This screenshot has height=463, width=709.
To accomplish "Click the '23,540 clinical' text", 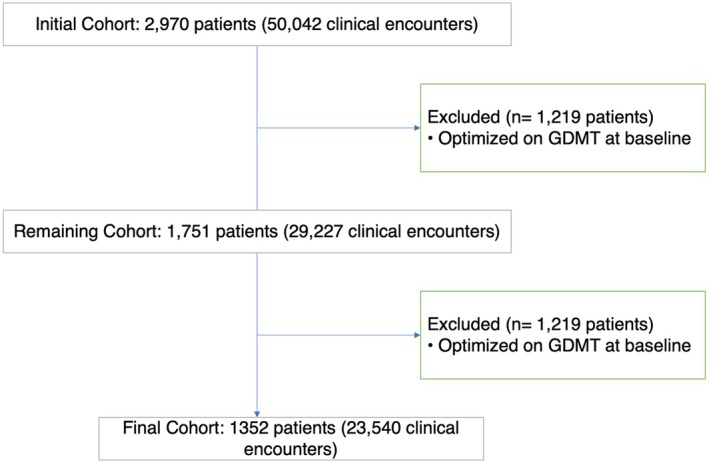I will (402, 428).
